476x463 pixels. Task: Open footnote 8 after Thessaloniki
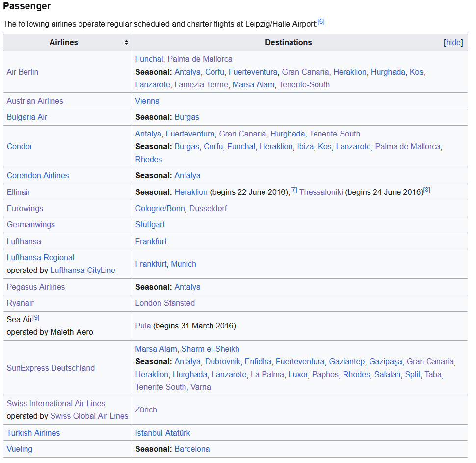point(426,190)
